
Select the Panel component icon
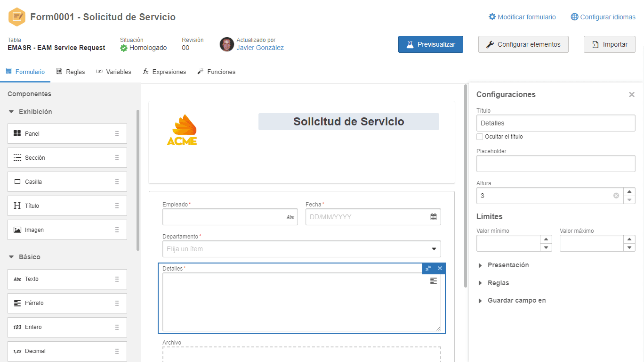click(x=17, y=133)
